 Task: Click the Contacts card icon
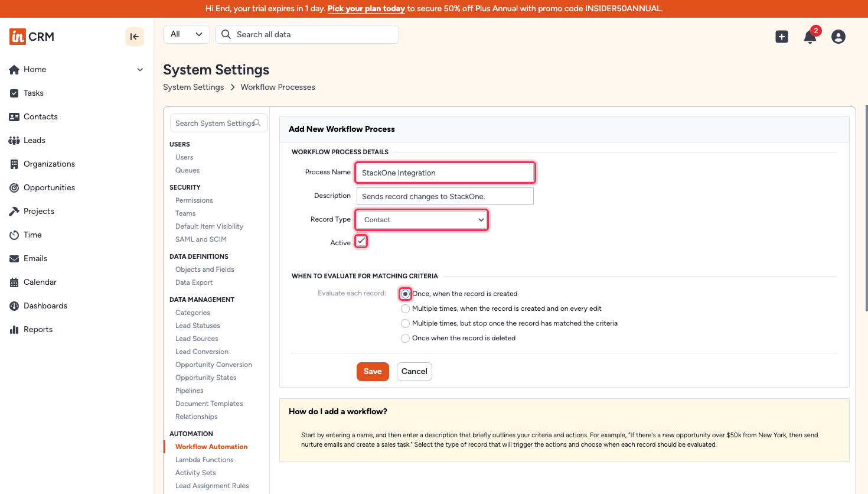[14, 117]
